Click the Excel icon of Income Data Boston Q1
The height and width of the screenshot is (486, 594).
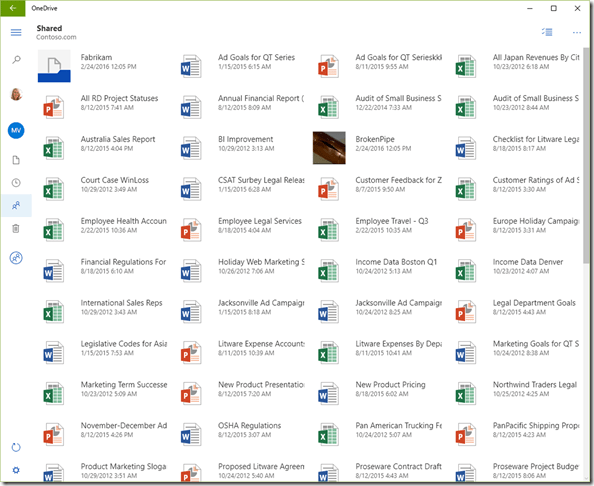pyautogui.click(x=328, y=270)
